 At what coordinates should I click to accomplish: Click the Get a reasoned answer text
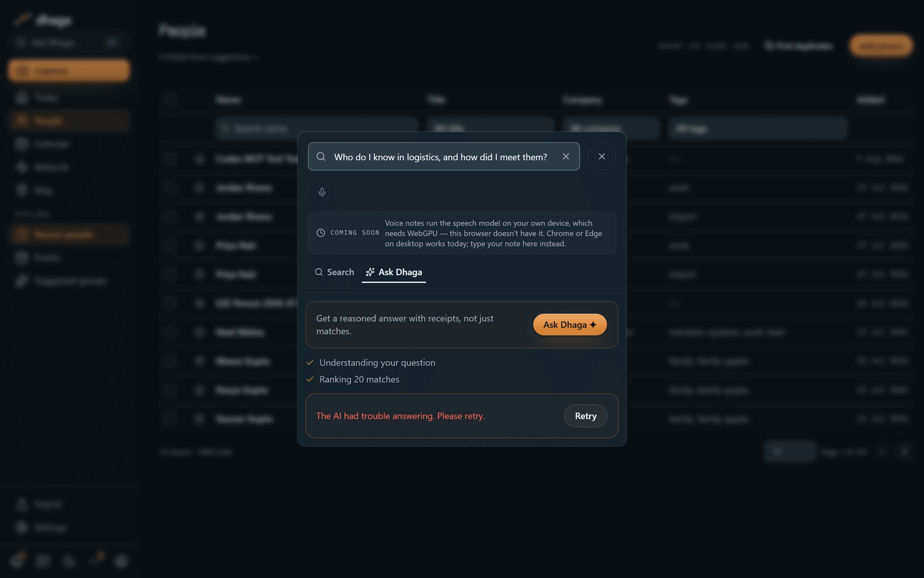click(405, 325)
